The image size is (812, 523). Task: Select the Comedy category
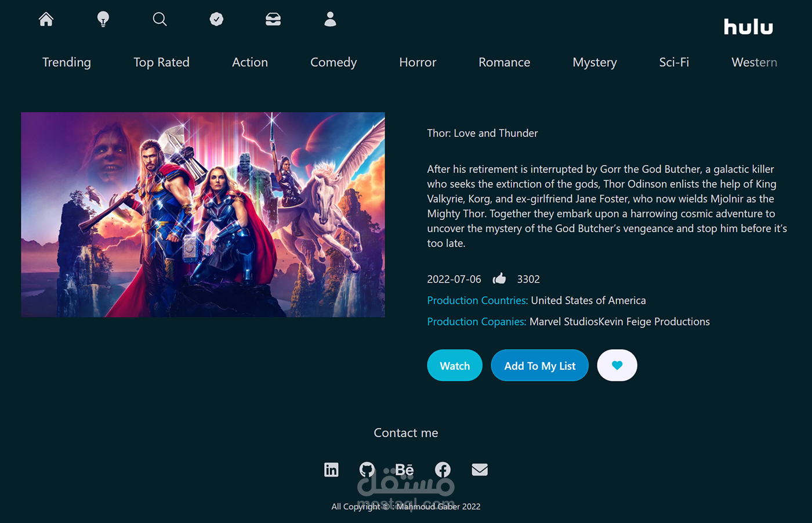[x=333, y=62]
